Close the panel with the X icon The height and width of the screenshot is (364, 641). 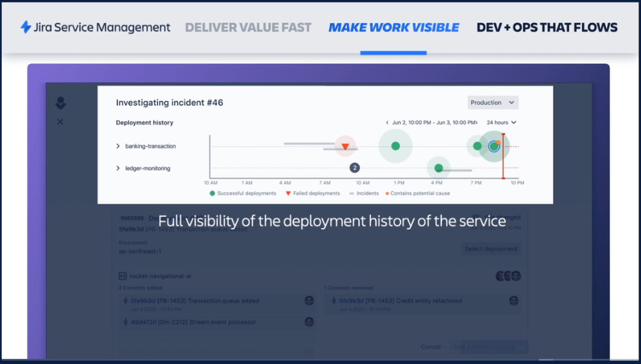pos(60,122)
